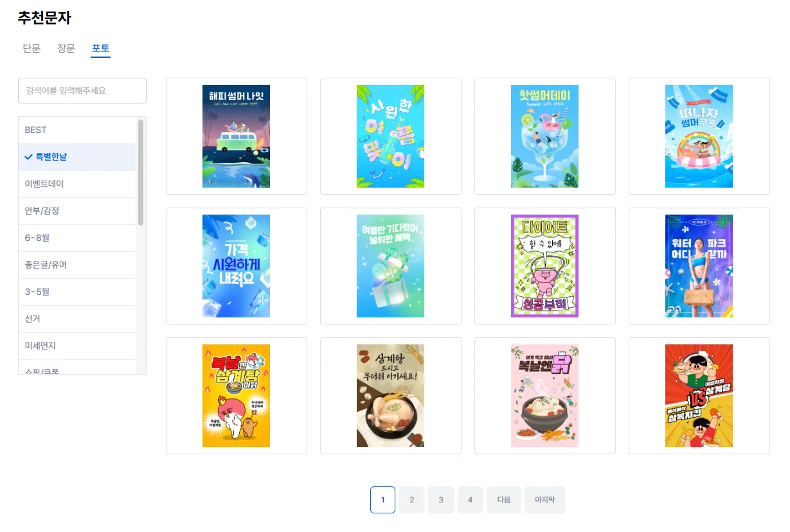Choose the 시원한 여름맞이 template image
Viewport: 790px width, 532px height.
click(390, 136)
